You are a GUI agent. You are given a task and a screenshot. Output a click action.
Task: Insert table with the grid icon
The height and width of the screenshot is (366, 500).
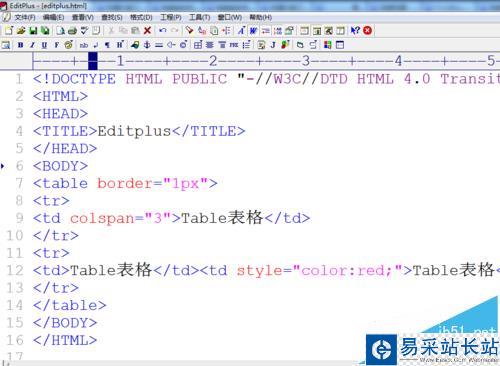[x=198, y=45]
